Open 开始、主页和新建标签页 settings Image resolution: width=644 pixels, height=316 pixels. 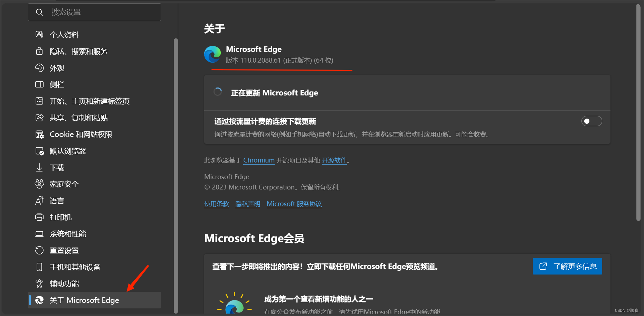94,101
